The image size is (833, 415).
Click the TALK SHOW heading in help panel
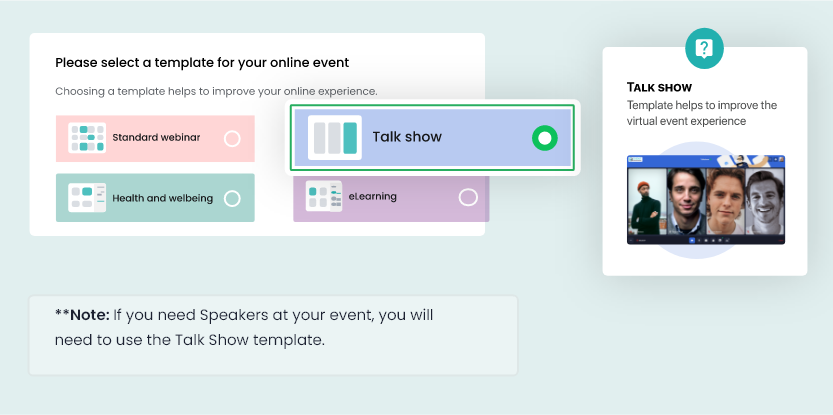[659, 87]
